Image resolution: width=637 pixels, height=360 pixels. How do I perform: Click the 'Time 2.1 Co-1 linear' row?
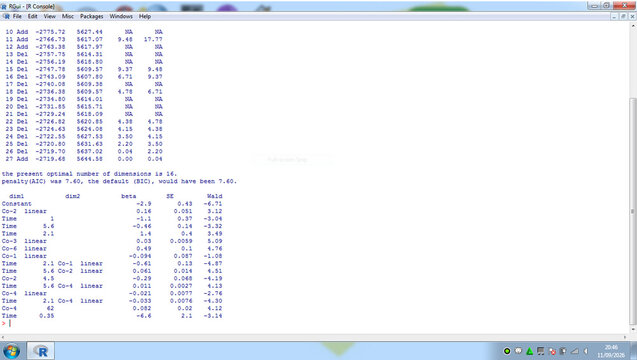(112, 263)
